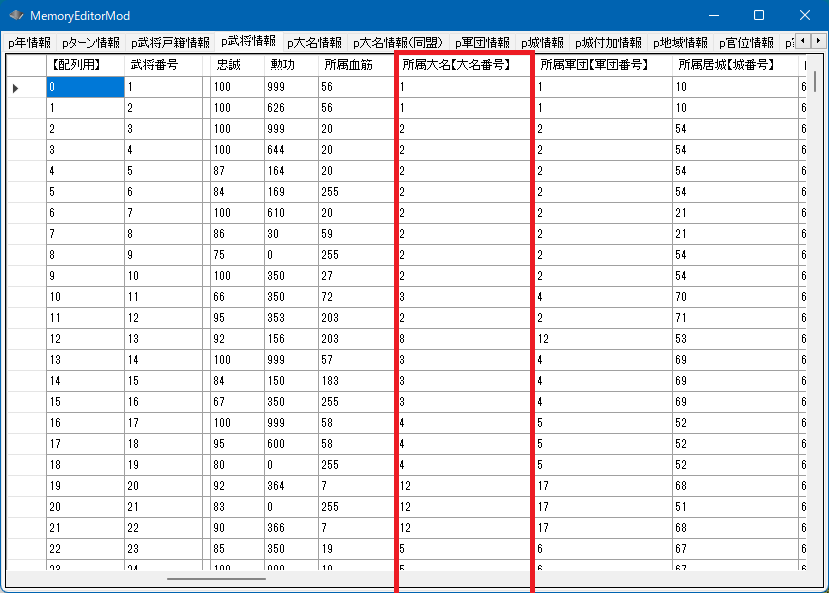
Task: Click the horizontal scrollbar thumb at bottom
Action: 216,578
